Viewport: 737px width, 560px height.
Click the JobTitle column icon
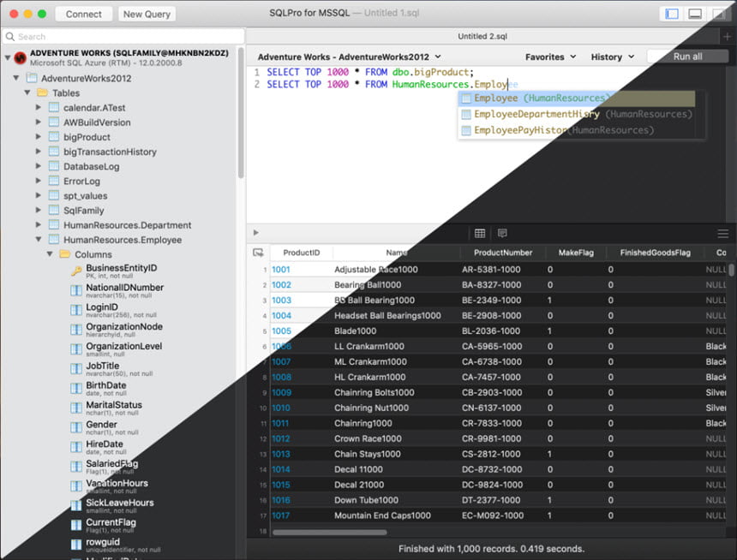point(76,369)
